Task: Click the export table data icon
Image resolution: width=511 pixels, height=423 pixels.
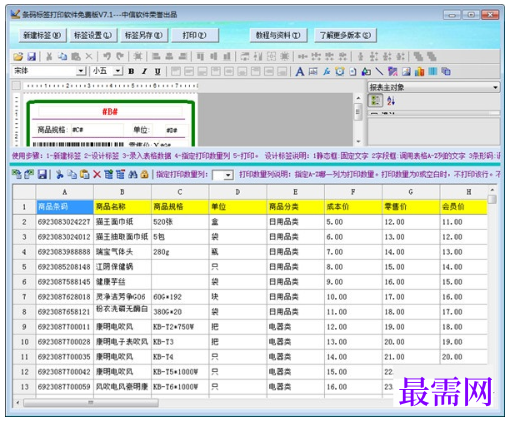Action: tap(29, 174)
